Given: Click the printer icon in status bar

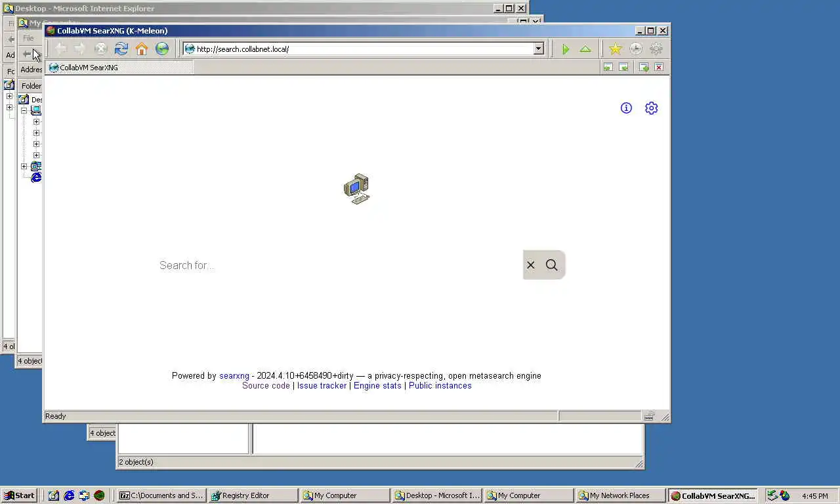Looking at the screenshot, I should click(x=649, y=416).
